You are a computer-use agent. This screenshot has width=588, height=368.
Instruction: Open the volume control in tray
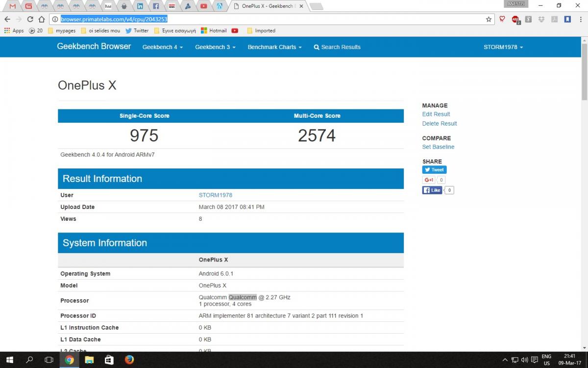click(525, 360)
